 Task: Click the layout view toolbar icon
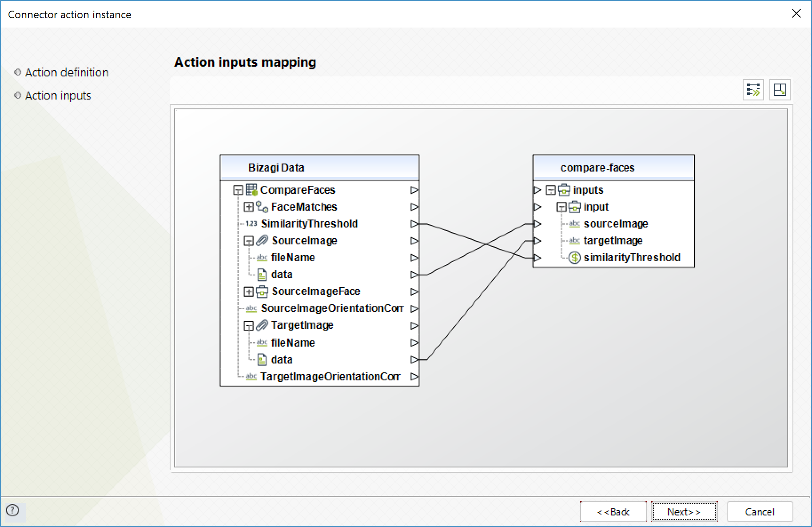(x=780, y=90)
